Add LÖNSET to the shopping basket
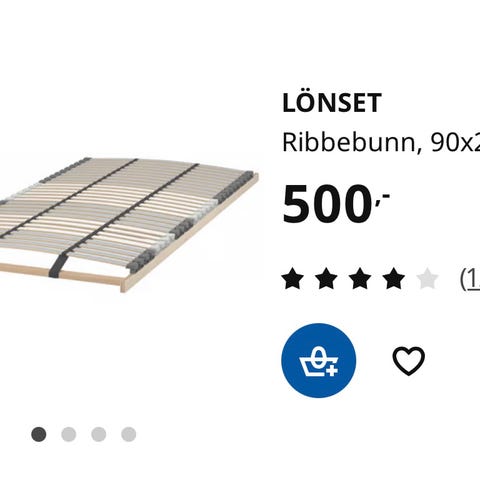This screenshot has width=480, height=480. [x=319, y=360]
